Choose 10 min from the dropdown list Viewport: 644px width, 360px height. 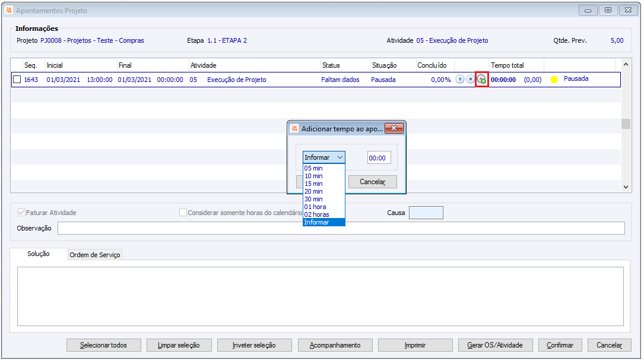(x=323, y=176)
